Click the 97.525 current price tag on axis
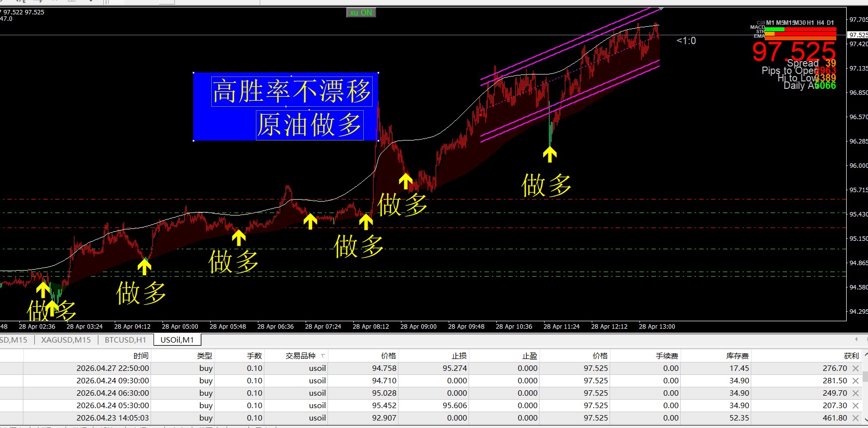Image resolution: width=868 pixels, height=428 pixels. (858, 35)
